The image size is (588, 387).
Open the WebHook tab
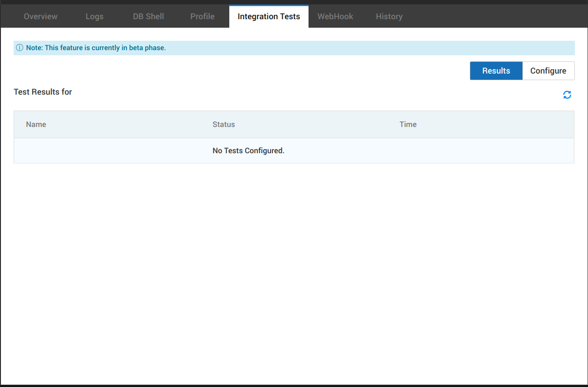(x=335, y=16)
